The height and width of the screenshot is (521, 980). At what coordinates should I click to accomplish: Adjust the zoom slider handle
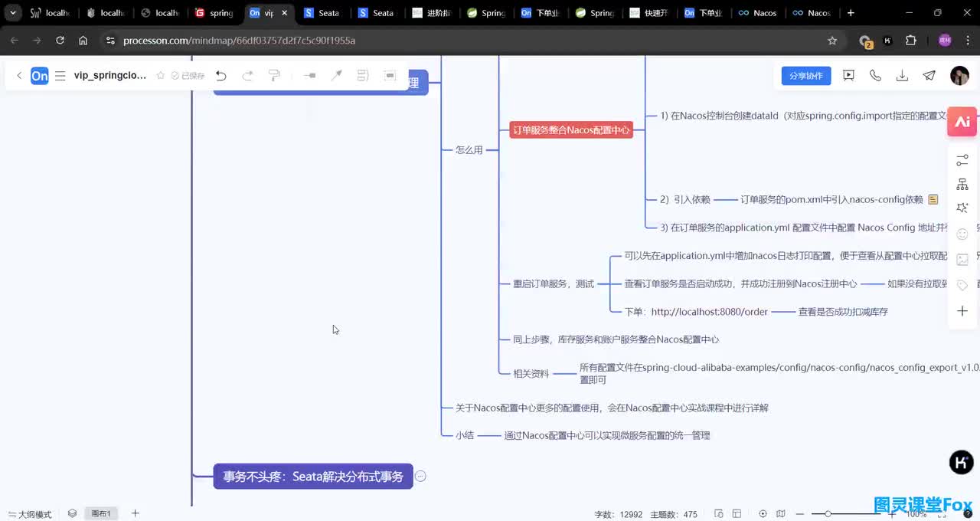coord(828,513)
